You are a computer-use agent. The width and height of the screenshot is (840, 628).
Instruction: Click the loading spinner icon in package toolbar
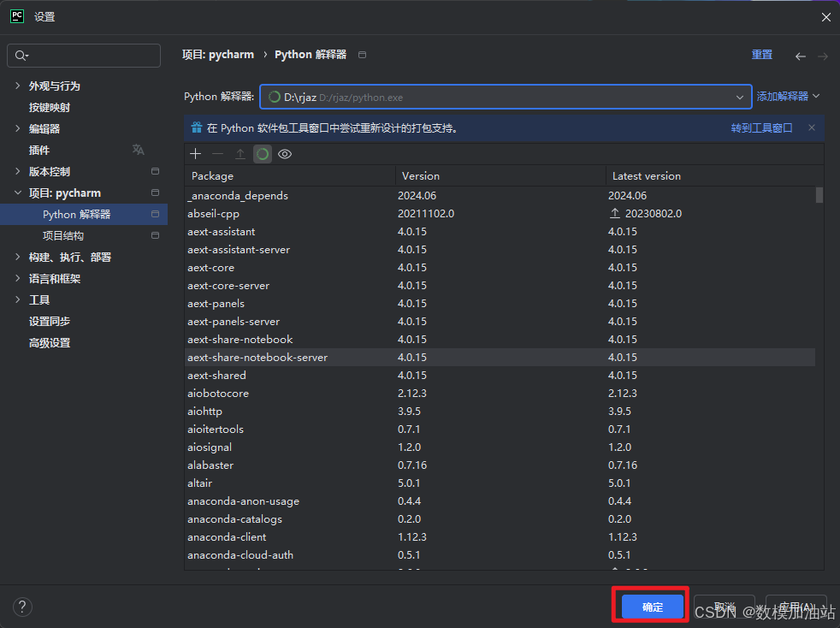[x=263, y=154]
